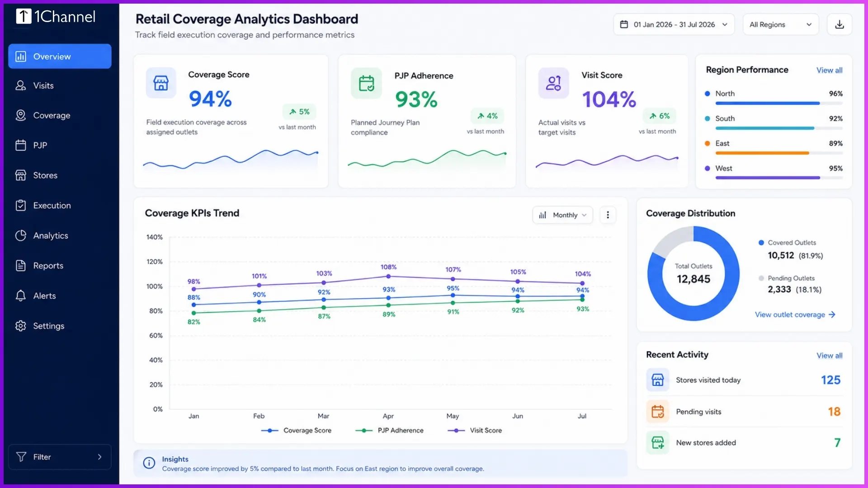868x488 pixels.
Task: Click the West region purple progress bar
Action: pos(778,178)
